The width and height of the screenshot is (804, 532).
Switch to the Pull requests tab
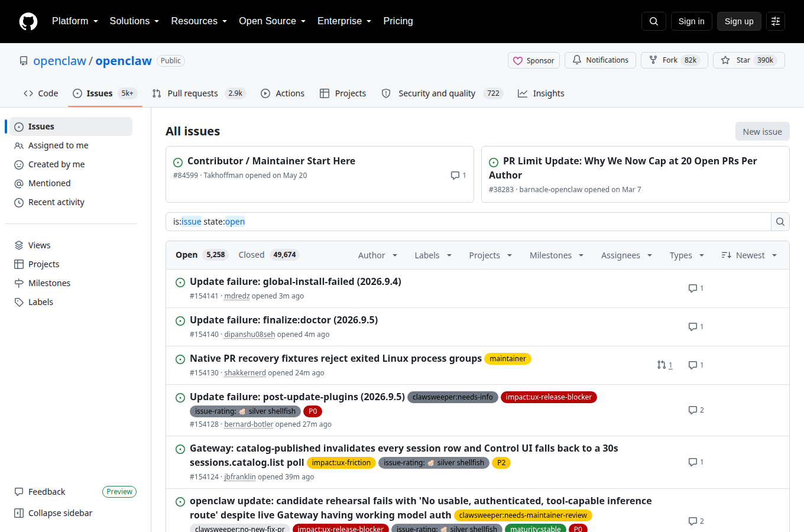[198, 93]
